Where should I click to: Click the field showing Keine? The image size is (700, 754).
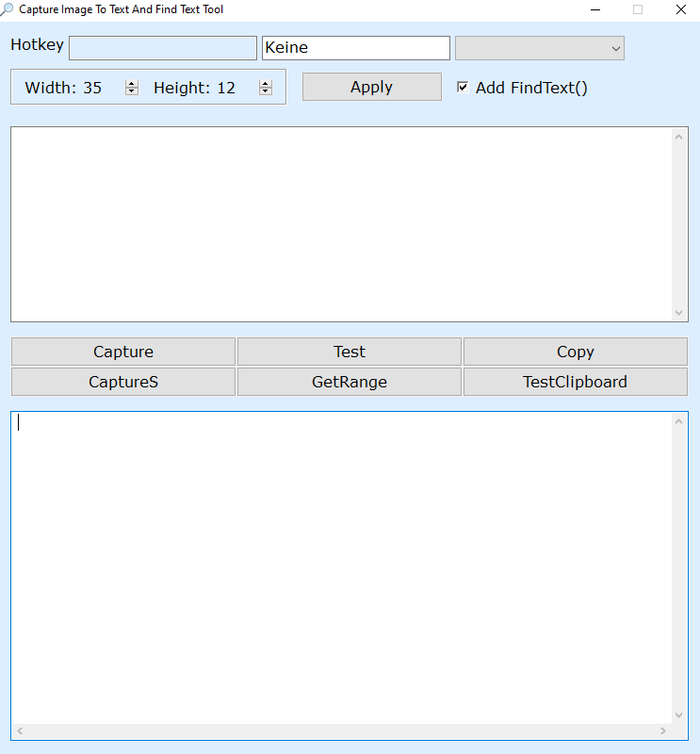pos(356,48)
